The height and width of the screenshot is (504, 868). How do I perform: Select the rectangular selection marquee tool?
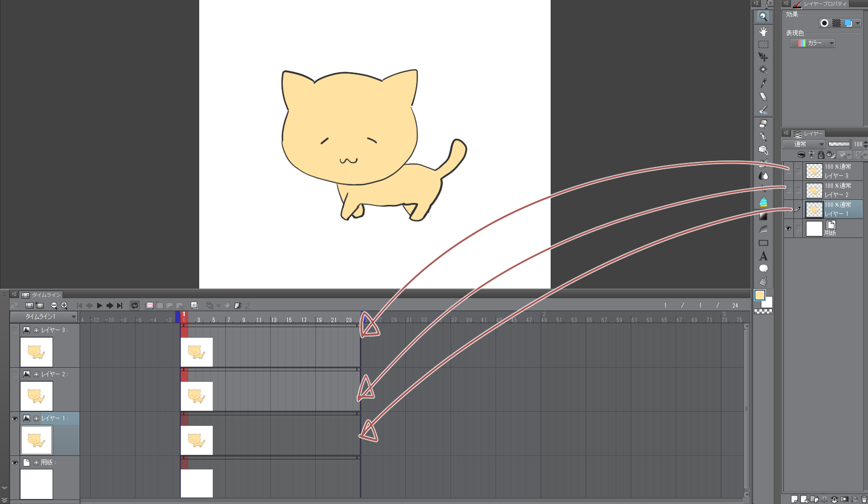[763, 44]
